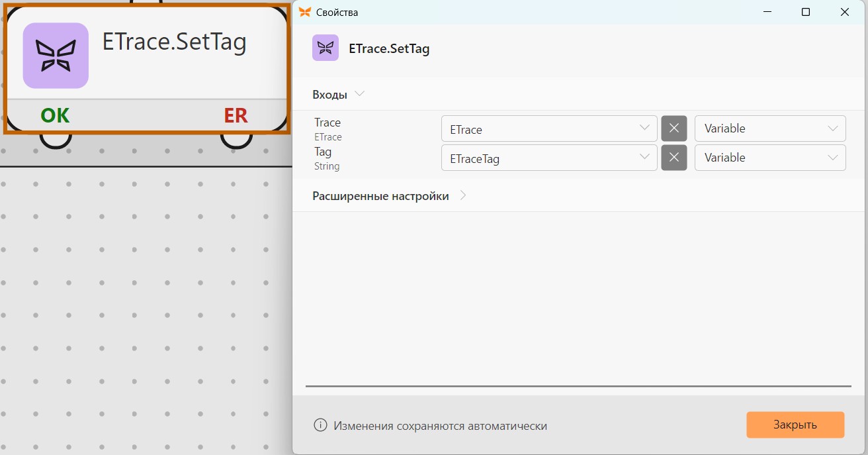Screen dimensions: 868x455
Task: Open the ETrace value dropdown for Trace
Action: point(549,128)
